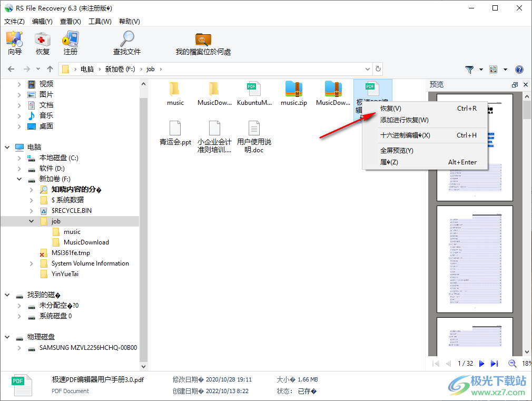
Task: Open the filter funnel icon
Action: pos(469,69)
